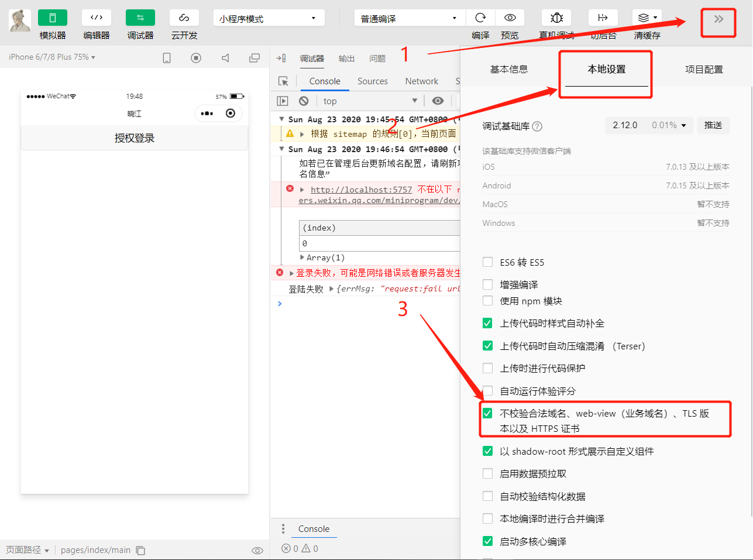The height and width of the screenshot is (560, 753).
Task: Open the cloud development (云开发) icon
Action: (184, 18)
